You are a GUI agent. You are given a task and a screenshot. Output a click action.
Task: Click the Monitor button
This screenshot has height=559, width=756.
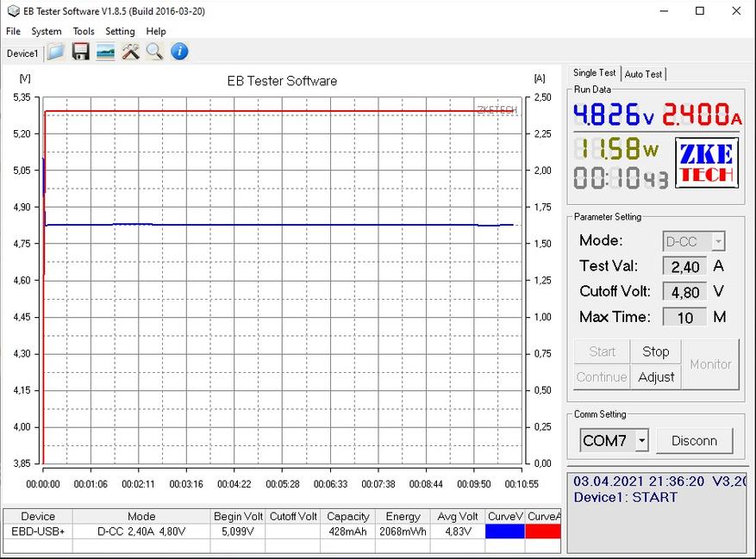tap(710, 364)
